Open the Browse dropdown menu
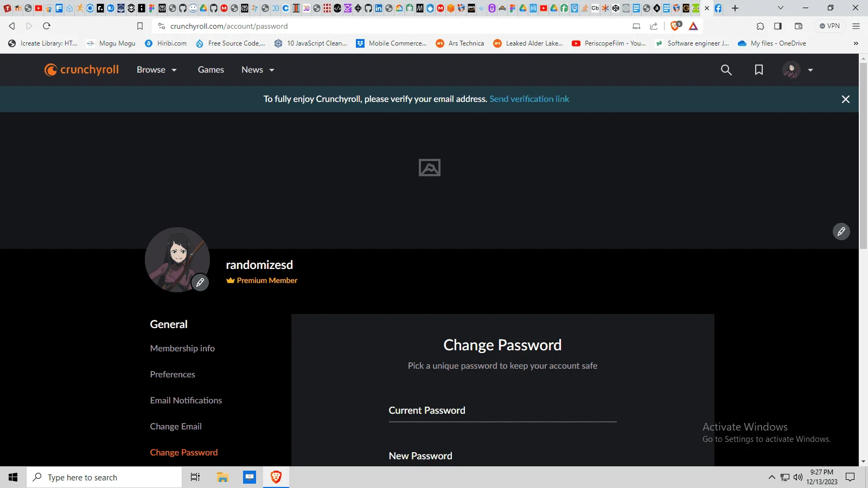Viewport: 868px width, 488px height. click(157, 69)
